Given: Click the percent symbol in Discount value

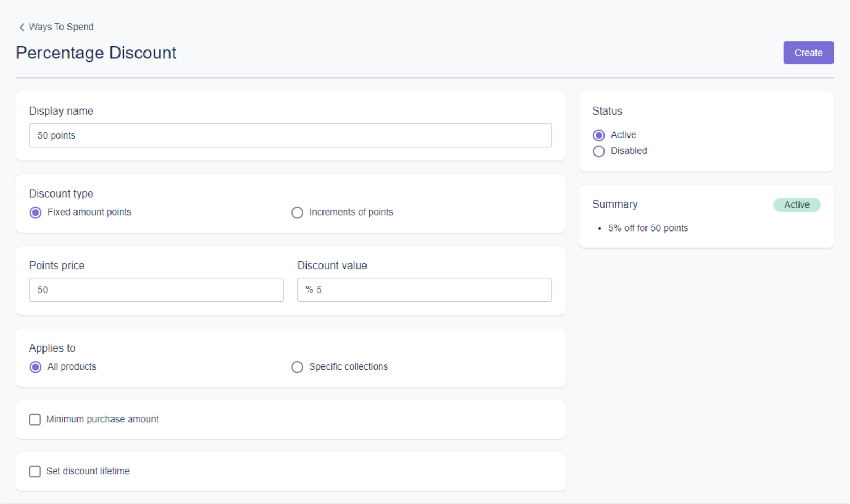Looking at the screenshot, I should (309, 289).
